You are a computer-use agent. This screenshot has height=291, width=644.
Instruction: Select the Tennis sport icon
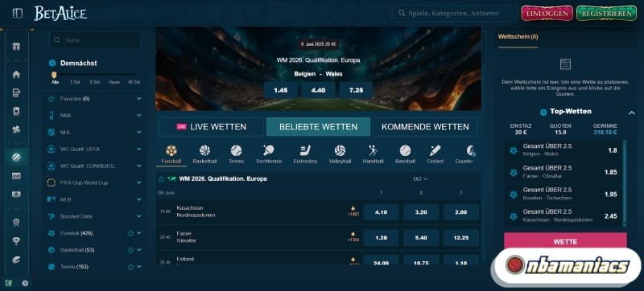click(236, 154)
